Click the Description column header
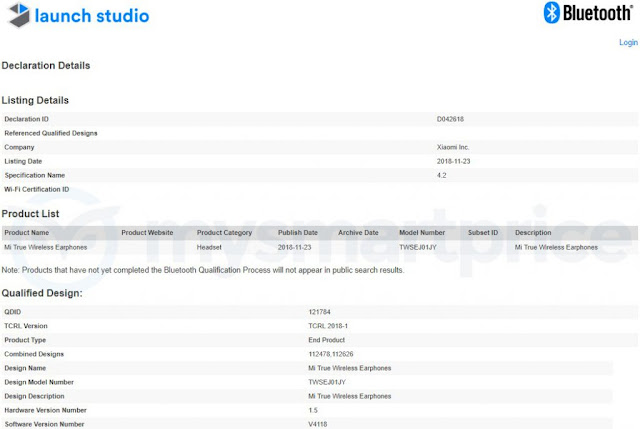640x429 pixels. click(x=533, y=233)
